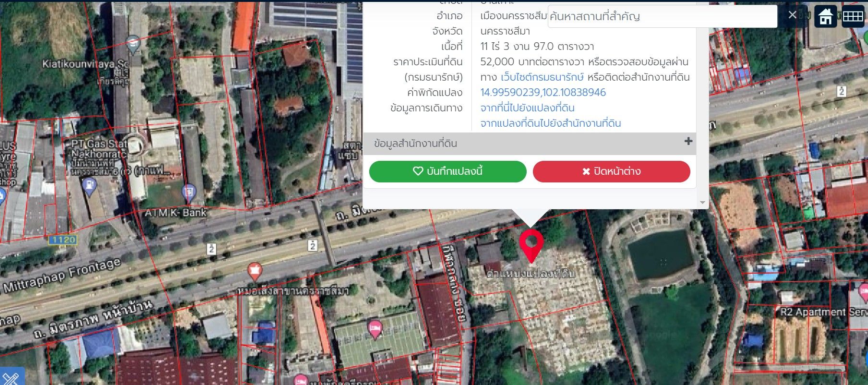Click the red land parcel location pin
868x385 pixels.
pos(531,246)
